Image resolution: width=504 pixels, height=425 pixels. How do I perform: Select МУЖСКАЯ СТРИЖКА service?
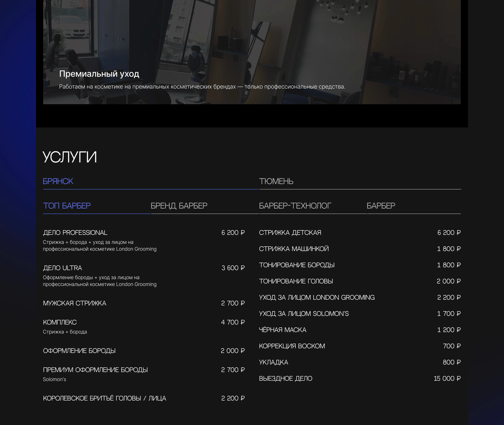[x=74, y=303]
